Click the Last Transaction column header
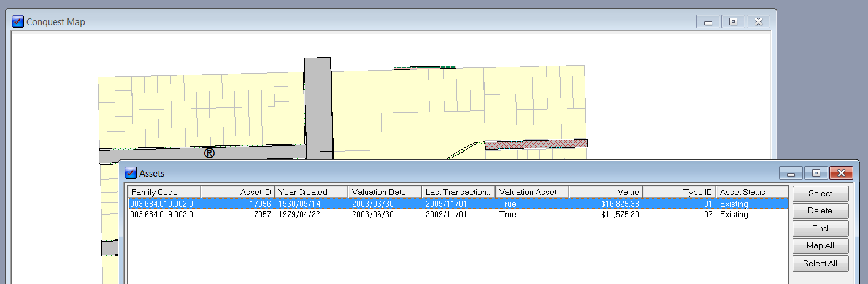Viewport: 868px width, 284px height. 458,192
